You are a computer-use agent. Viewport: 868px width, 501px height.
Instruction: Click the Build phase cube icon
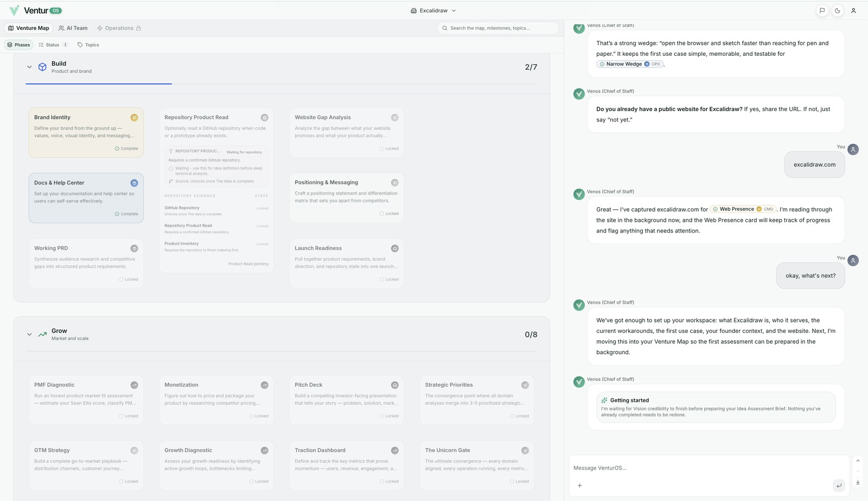(42, 67)
